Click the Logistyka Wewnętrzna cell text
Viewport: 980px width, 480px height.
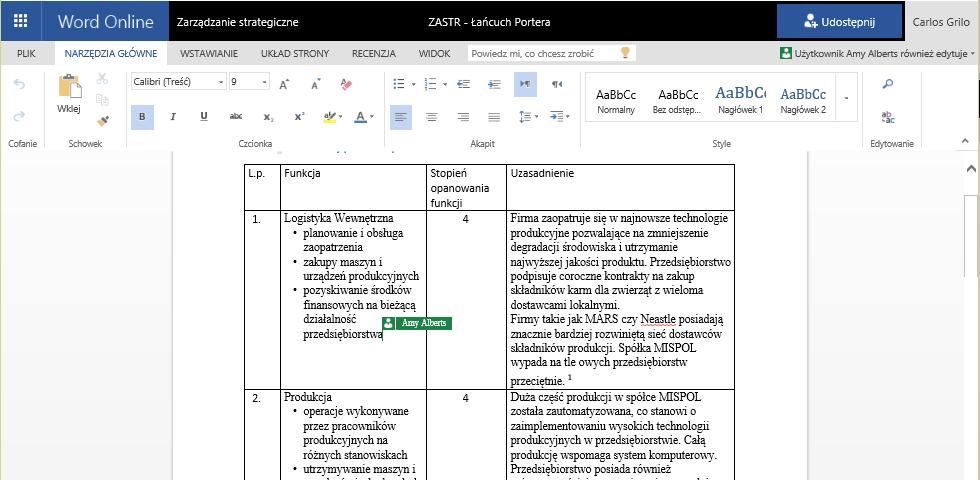tap(338, 218)
